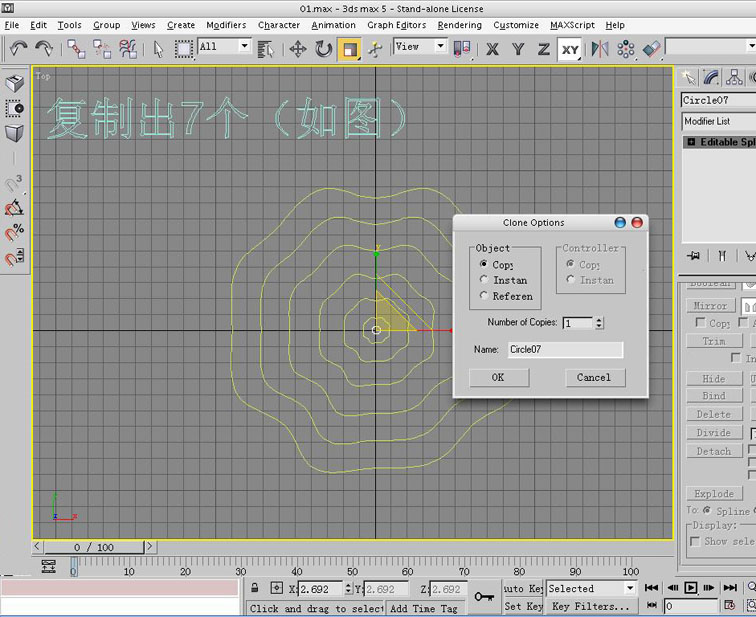The width and height of the screenshot is (756, 617).
Task: Open the MAXScript menu
Action: click(572, 25)
